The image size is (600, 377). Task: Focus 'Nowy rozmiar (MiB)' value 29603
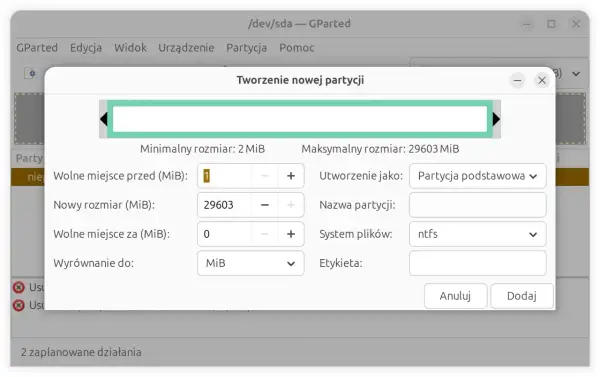(x=225, y=205)
